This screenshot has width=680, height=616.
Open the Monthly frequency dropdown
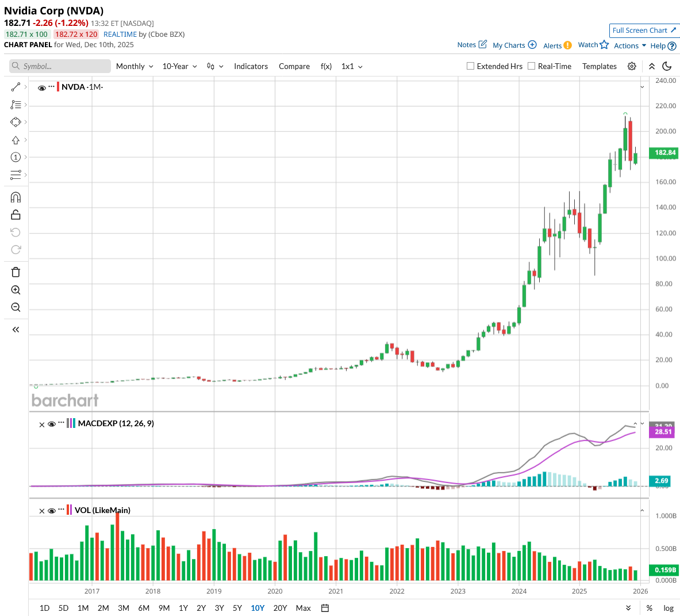(135, 66)
